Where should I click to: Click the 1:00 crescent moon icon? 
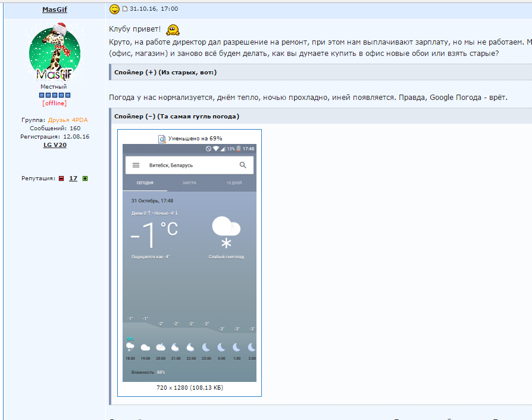pyautogui.click(x=236, y=347)
